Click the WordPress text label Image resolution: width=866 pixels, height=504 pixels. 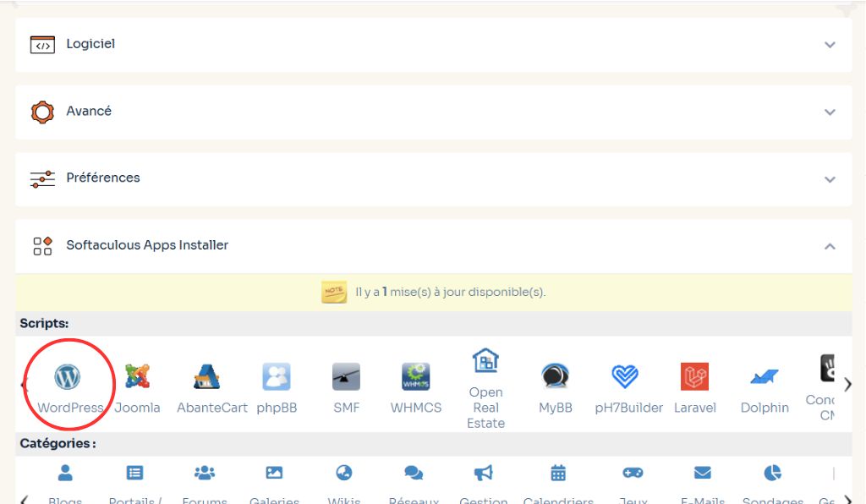[x=71, y=408]
